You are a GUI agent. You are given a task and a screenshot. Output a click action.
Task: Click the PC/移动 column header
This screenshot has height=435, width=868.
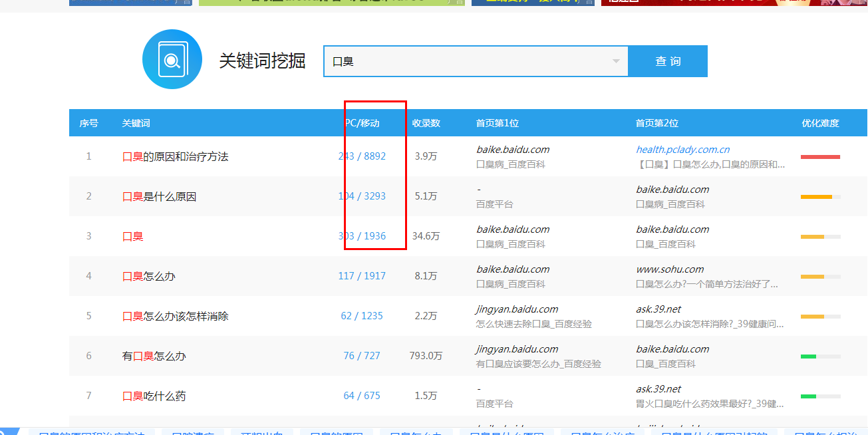362,123
